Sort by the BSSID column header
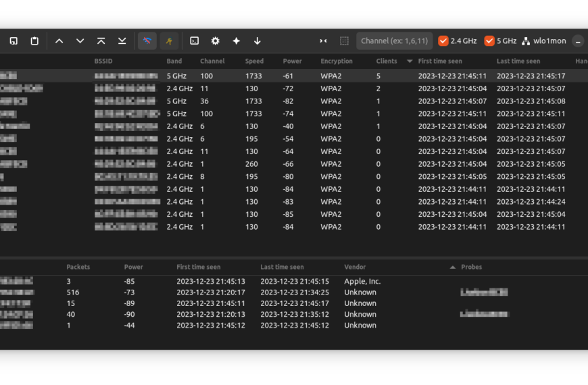The height and width of the screenshot is (385, 588). tap(103, 61)
